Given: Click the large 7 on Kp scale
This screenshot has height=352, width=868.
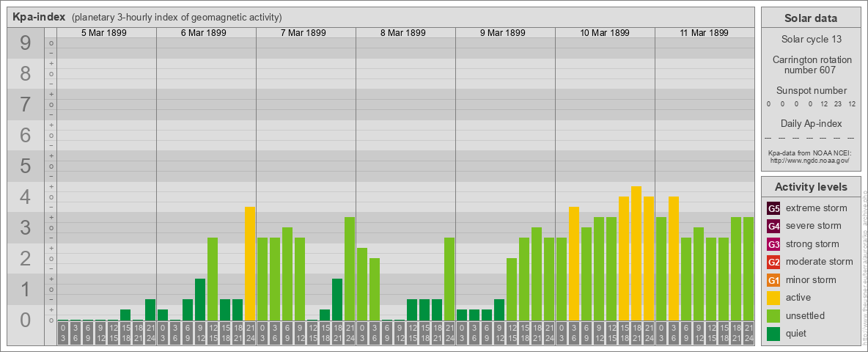Looking at the screenshot, I should (x=26, y=105).
